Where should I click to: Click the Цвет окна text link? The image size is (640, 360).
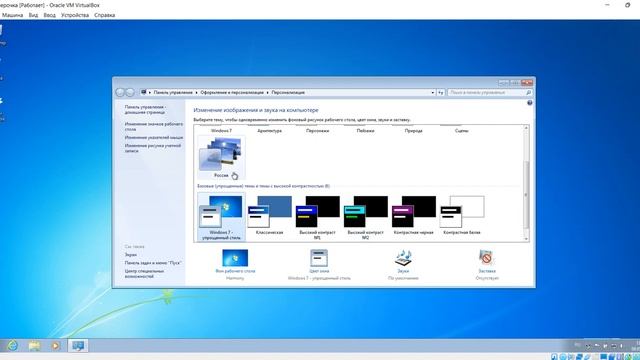319,271
